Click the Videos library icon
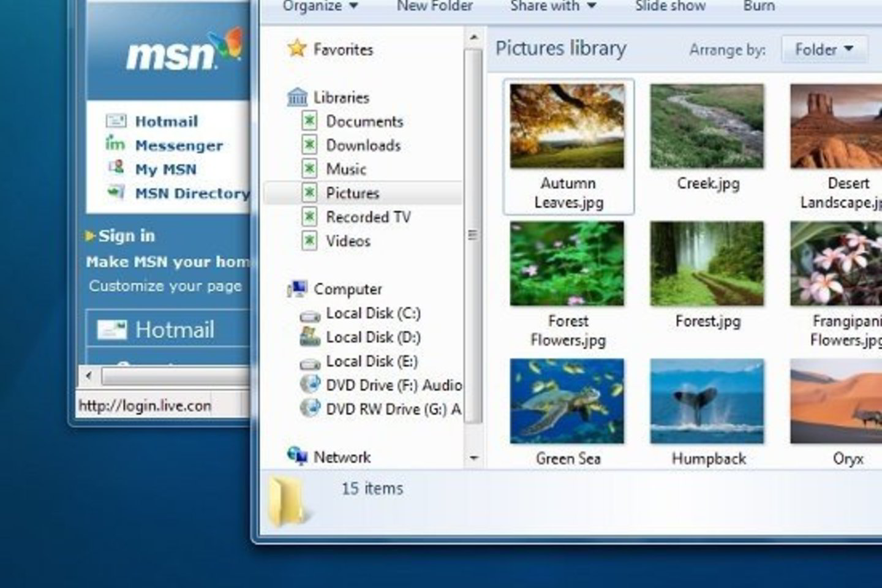 coord(309,240)
